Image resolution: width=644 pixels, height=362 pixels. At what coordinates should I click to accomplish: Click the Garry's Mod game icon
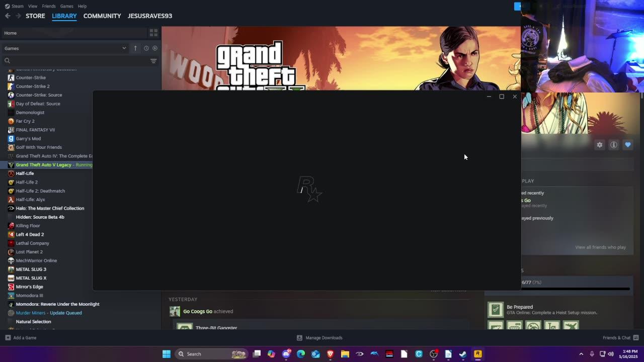[11, 139]
